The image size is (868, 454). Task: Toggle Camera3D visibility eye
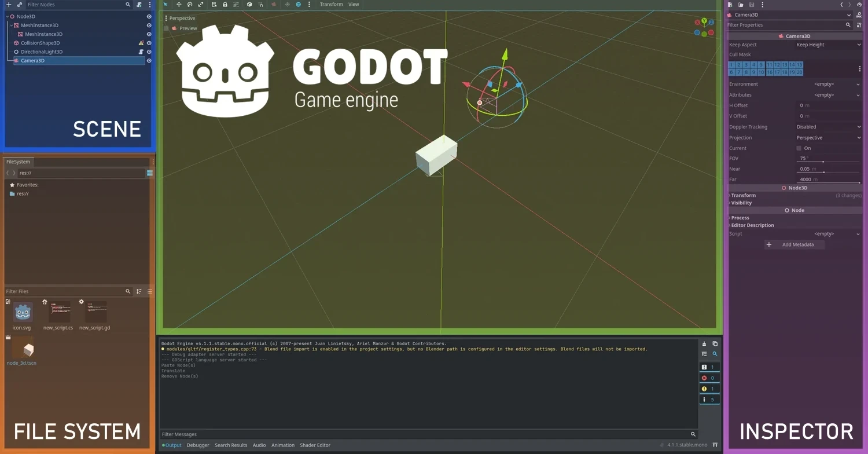pyautogui.click(x=149, y=60)
